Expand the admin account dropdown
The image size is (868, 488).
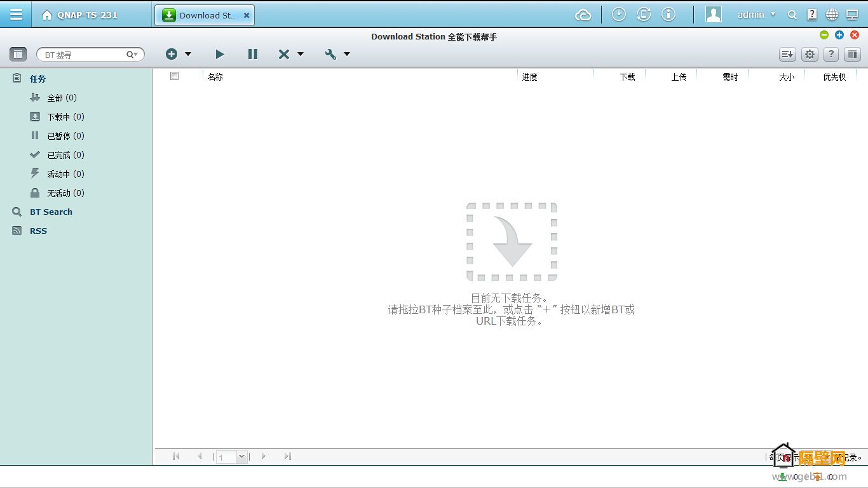point(773,15)
